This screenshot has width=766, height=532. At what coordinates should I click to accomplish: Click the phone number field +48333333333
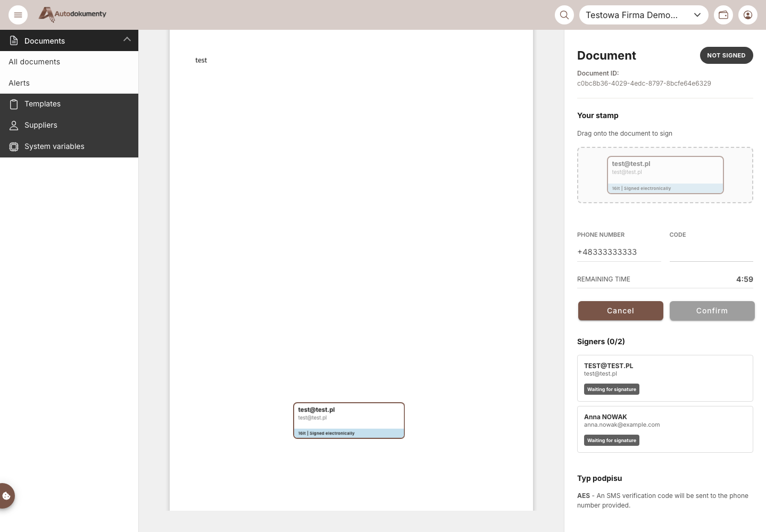click(x=619, y=252)
